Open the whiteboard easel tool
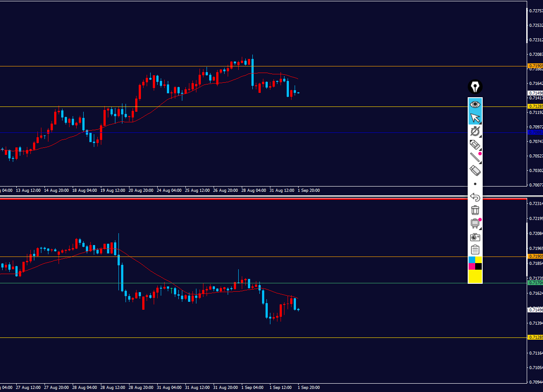Viewport: 543px width, 392px height. pos(475,223)
